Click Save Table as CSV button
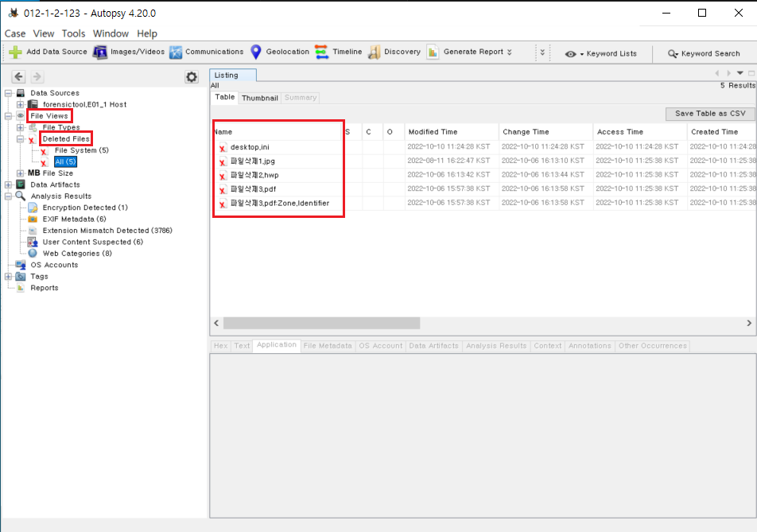Image resolution: width=757 pixels, height=532 pixels. tap(710, 114)
